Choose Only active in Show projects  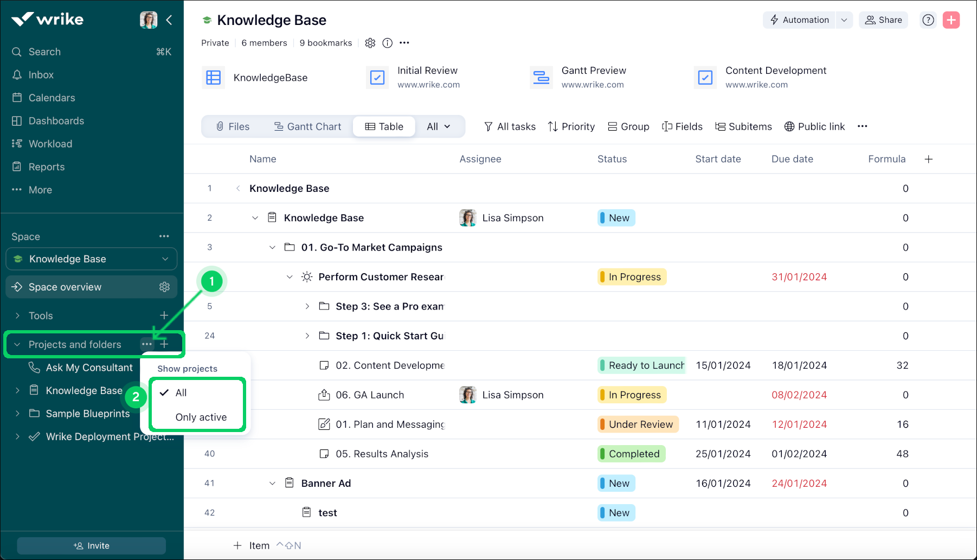point(201,417)
